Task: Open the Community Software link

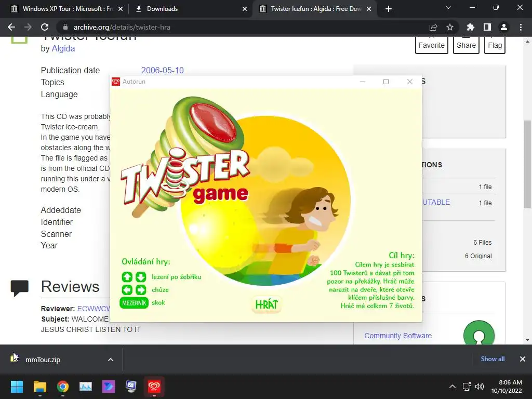Action: pos(398,336)
